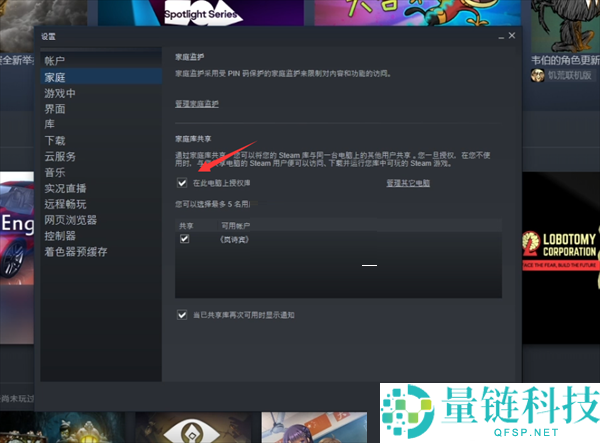Select 着色器预缓存 in the sidebar
The image size is (600, 443).
(75, 252)
